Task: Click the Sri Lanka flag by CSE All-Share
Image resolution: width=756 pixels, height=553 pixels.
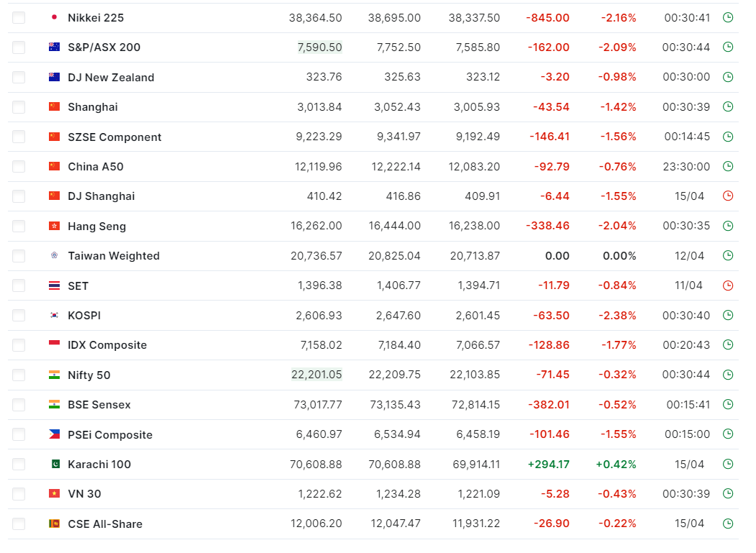Action: click(55, 523)
